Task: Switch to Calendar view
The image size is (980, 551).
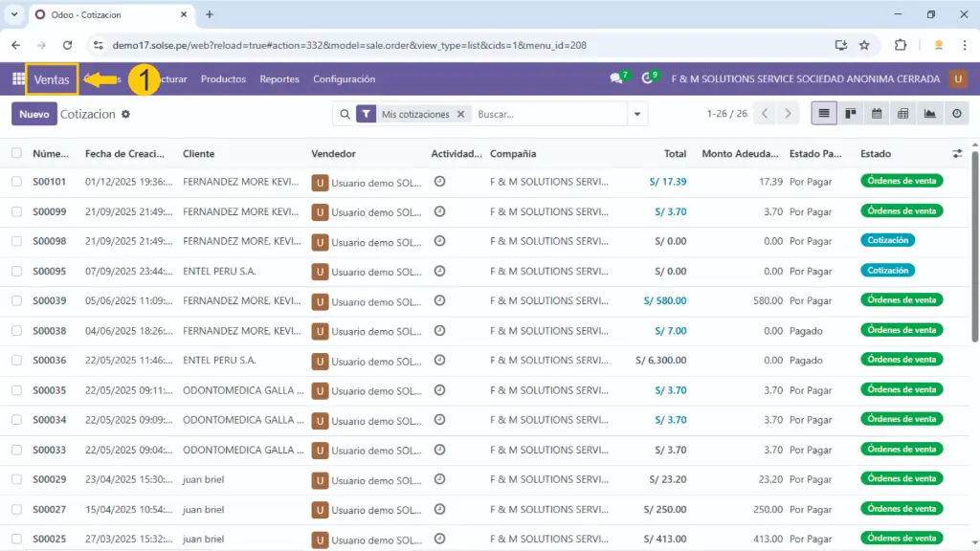Action: 876,114
